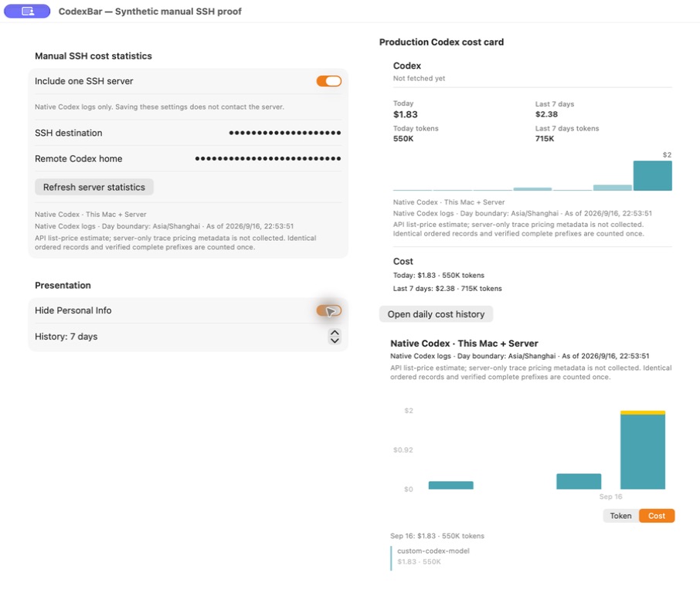The image size is (700, 593).
Task: Open the History: 7 days stepper
Action: pos(335,337)
